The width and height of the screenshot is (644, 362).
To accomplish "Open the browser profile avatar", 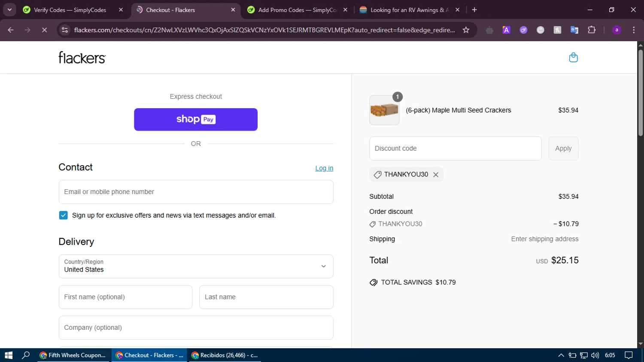I will (x=617, y=30).
